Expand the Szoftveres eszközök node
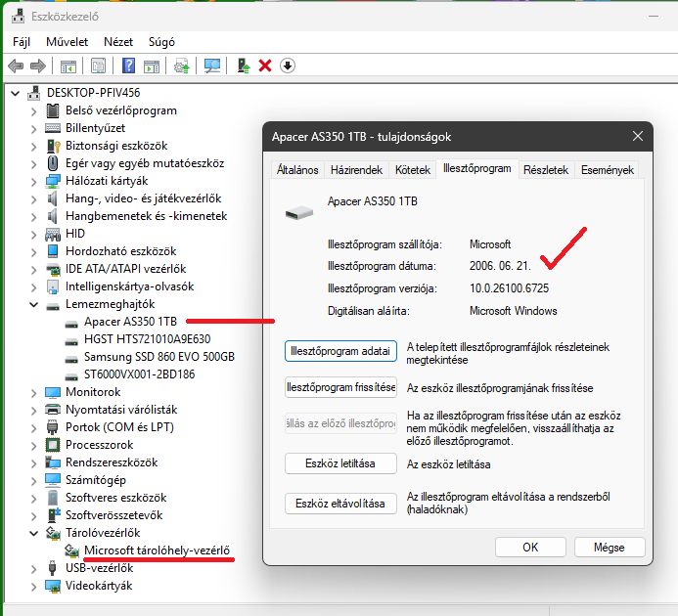Image resolution: width=678 pixels, height=616 pixels. click(x=33, y=499)
